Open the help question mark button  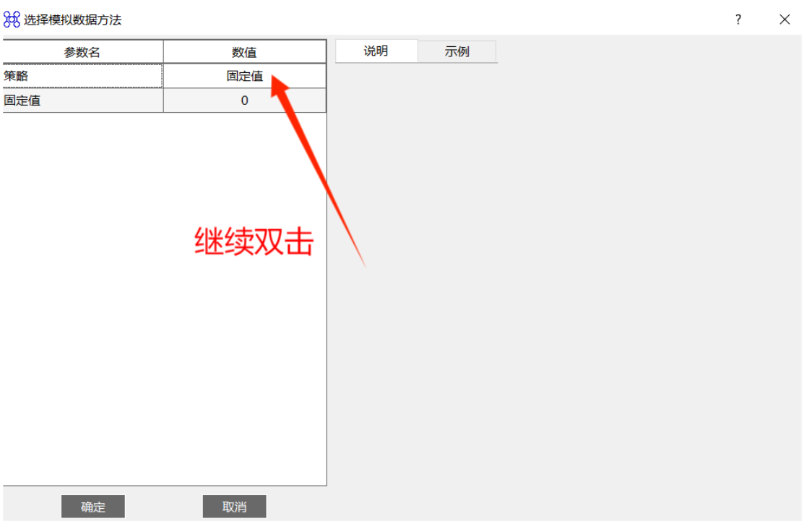(738, 20)
